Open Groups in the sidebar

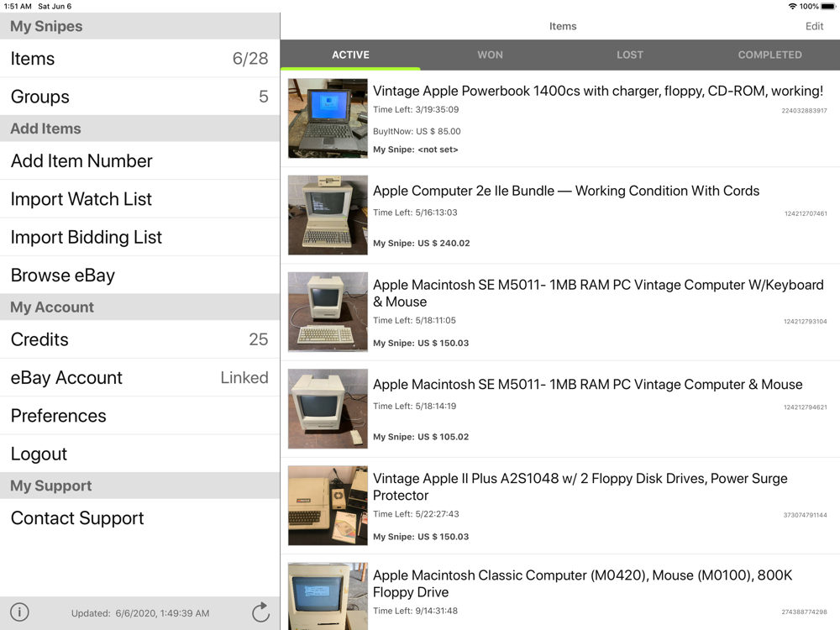click(x=139, y=97)
